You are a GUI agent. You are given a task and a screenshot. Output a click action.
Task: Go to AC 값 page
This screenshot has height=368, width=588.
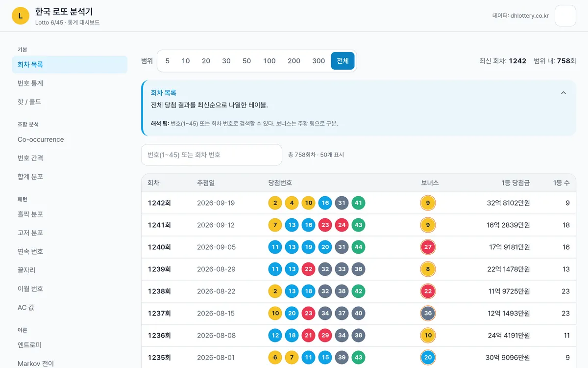70,308
